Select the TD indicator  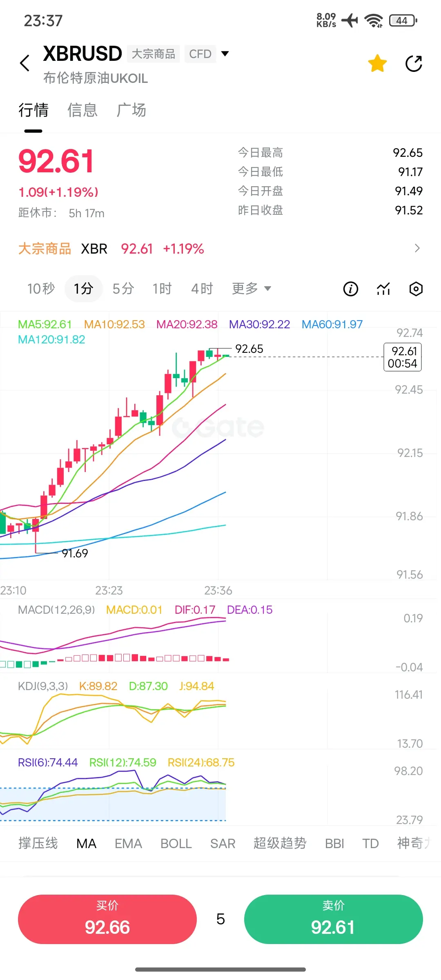(370, 843)
